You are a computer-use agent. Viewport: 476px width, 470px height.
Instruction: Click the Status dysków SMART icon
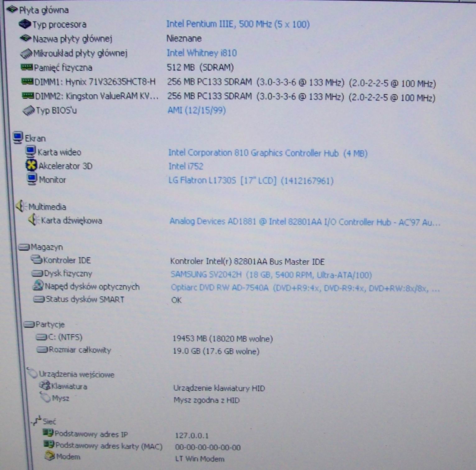pyautogui.click(x=39, y=299)
